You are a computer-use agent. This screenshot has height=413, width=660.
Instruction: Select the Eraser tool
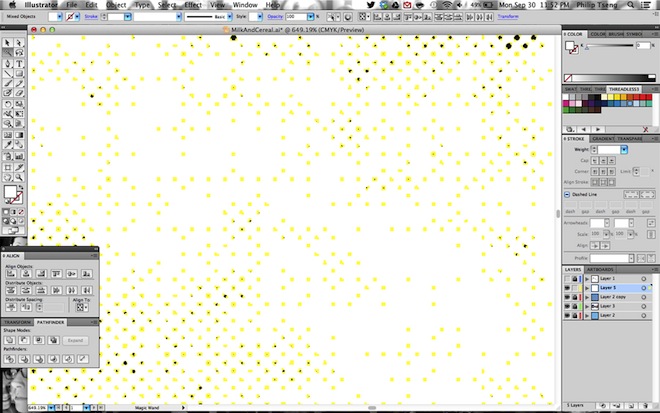19,93
